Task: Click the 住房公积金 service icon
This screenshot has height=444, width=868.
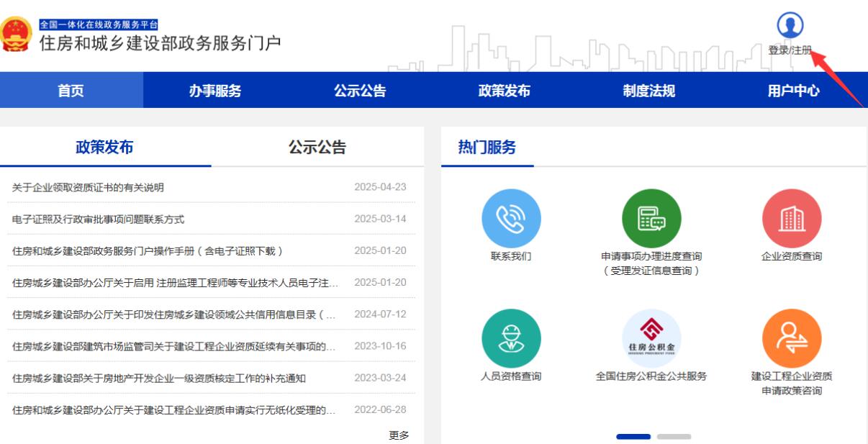Action: click(651, 339)
